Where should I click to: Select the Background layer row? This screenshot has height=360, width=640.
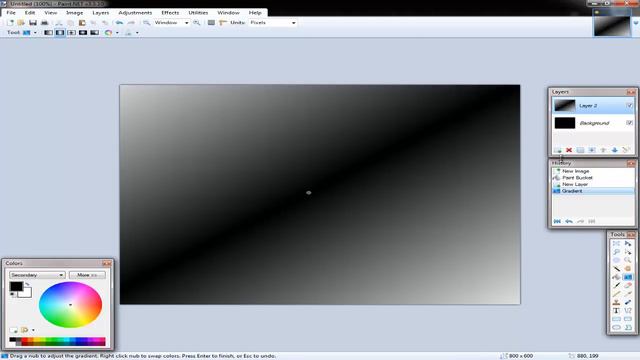(593, 123)
